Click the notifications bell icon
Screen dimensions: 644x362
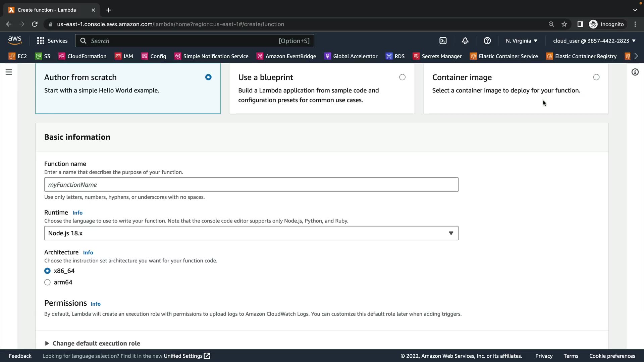click(465, 41)
